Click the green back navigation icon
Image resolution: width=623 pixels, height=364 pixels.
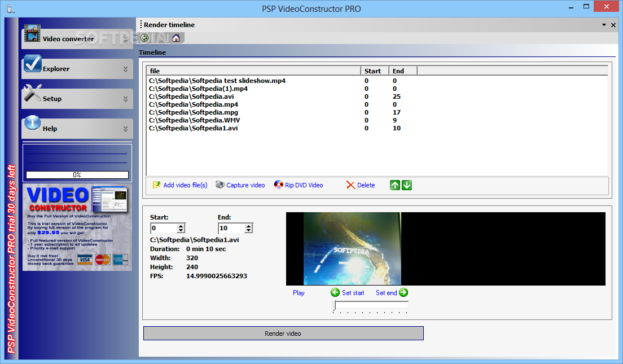pos(144,38)
